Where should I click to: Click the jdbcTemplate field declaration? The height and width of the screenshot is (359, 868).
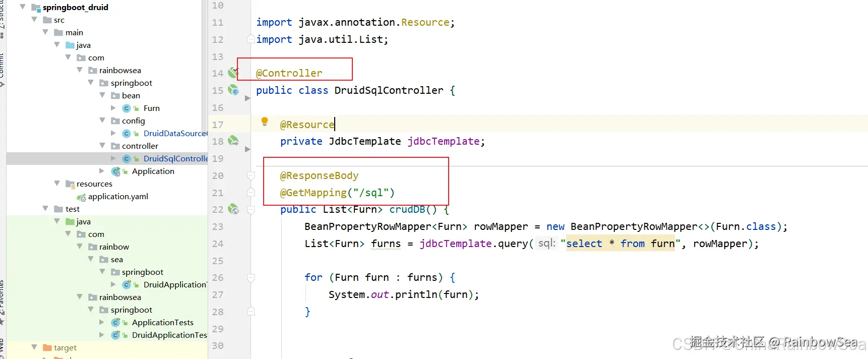tap(444, 141)
